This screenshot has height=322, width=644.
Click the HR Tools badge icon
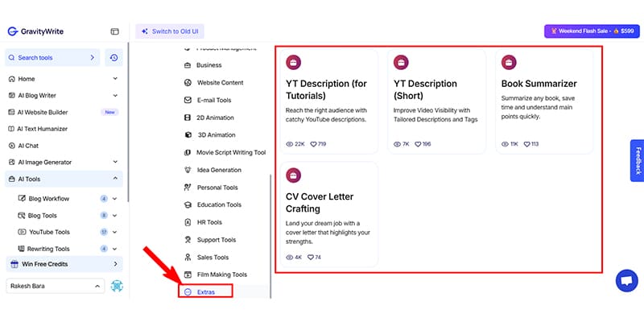pyautogui.click(x=188, y=222)
